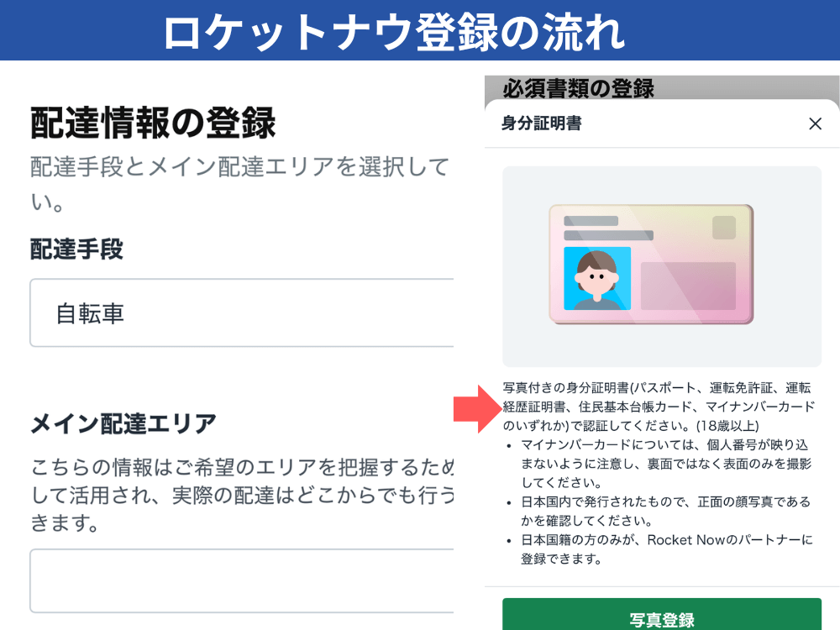840x630 pixels.
Task: Click the 配達情報の登録 heading
Action: click(153, 123)
